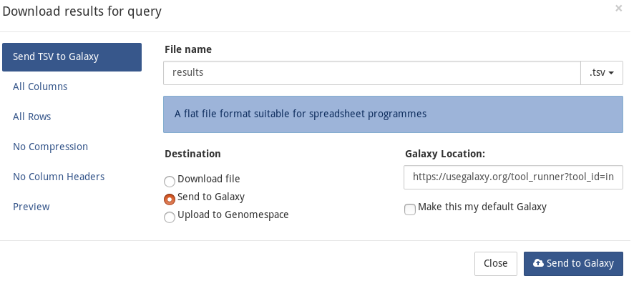Viewport: 644px width, 286px height.
Task: Enable Make this my default Galaxy checkbox
Action: coord(410,209)
